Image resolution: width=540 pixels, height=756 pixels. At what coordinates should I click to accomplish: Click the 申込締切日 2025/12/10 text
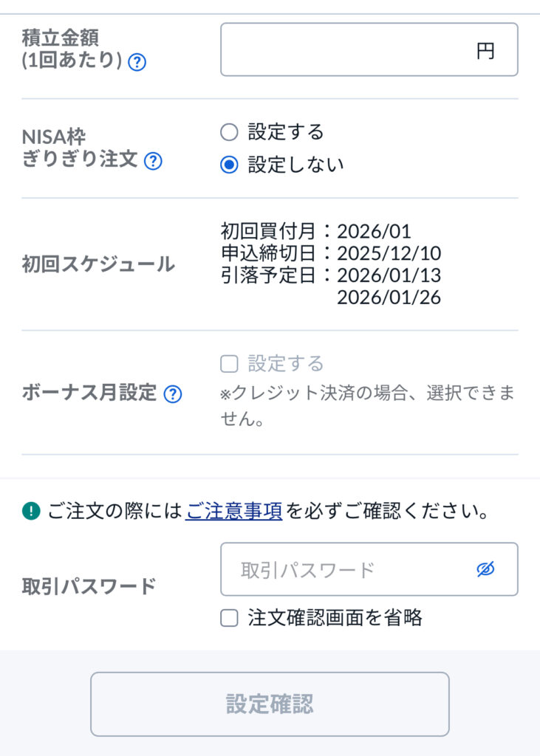coord(331,253)
